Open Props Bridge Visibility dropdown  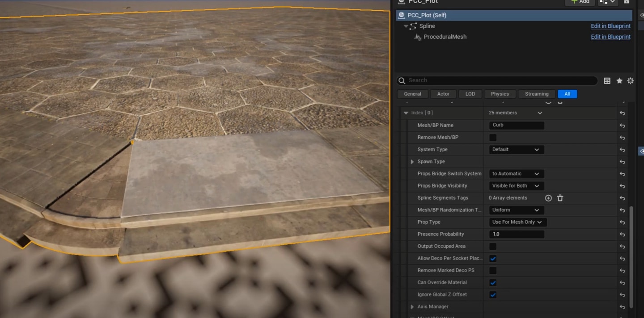pyautogui.click(x=517, y=186)
